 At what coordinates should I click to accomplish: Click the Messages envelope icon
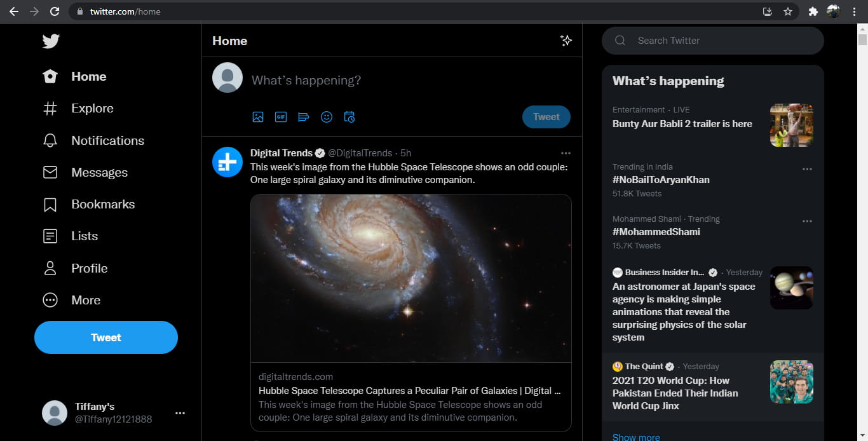pyautogui.click(x=50, y=172)
